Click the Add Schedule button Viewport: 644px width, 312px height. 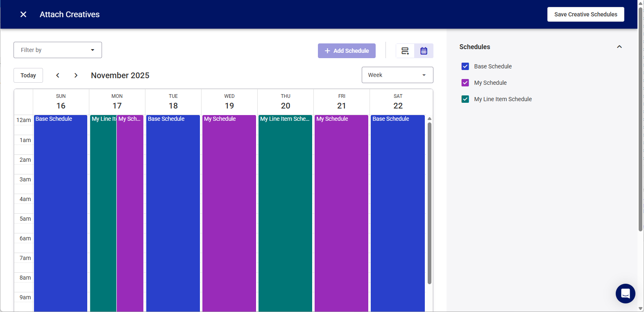347,51
